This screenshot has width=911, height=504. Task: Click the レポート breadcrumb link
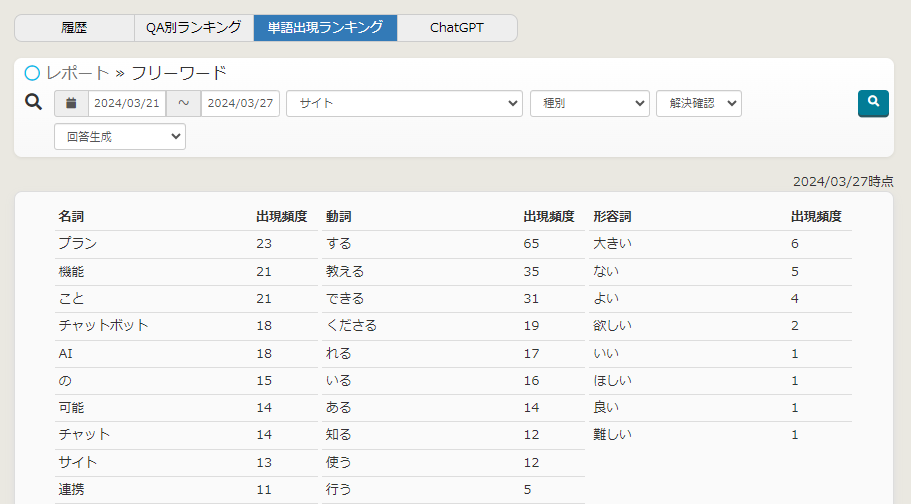coord(78,73)
